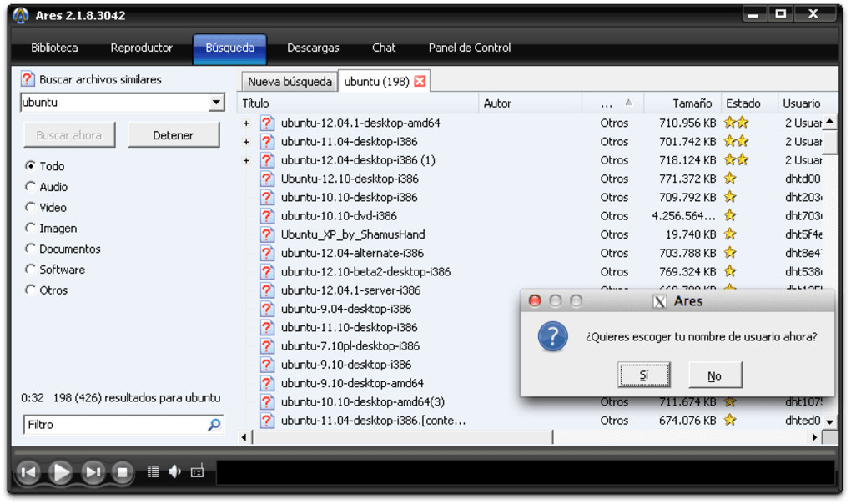Click the blue question mark icon in Ares dialog
Image resolution: width=851 pixels, height=504 pixels.
tap(552, 337)
